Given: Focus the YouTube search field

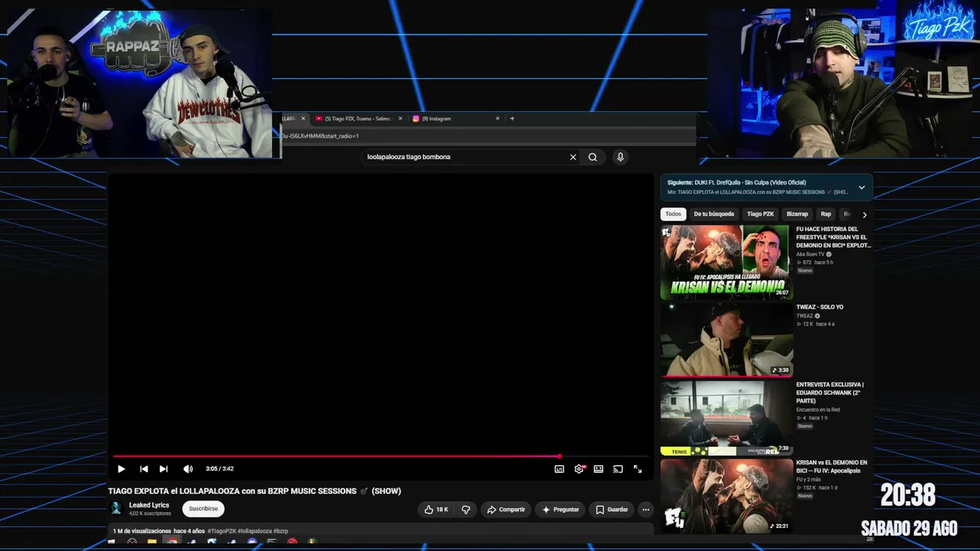Looking at the screenshot, I should [465, 157].
